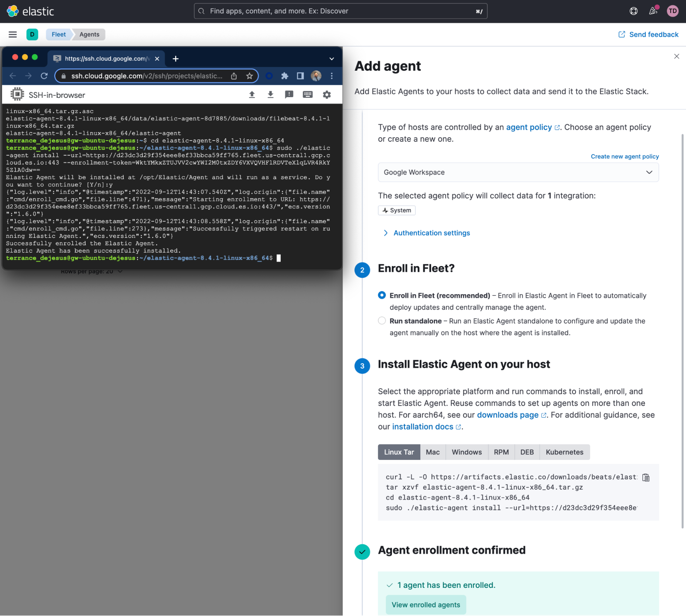Click the Add agent flyout scrollbar
This screenshot has width=686, height=616.
click(682, 331)
